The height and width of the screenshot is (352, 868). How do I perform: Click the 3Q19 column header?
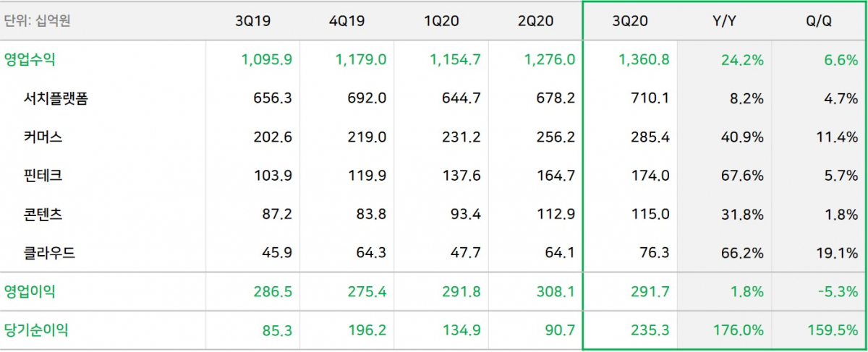[252, 21]
